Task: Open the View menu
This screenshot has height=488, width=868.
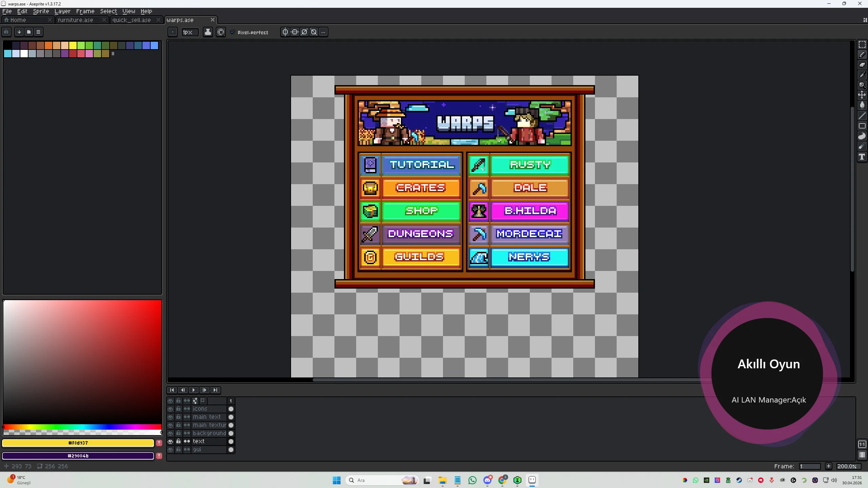Action: [129, 11]
